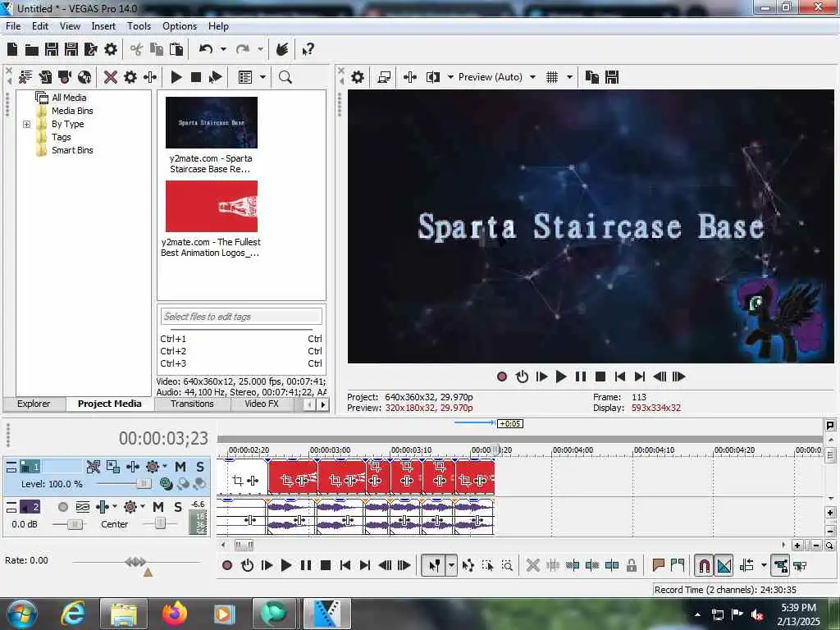Open the preview overlays grid dropdown arrow
This screenshot has width=840, height=630.
(569, 77)
